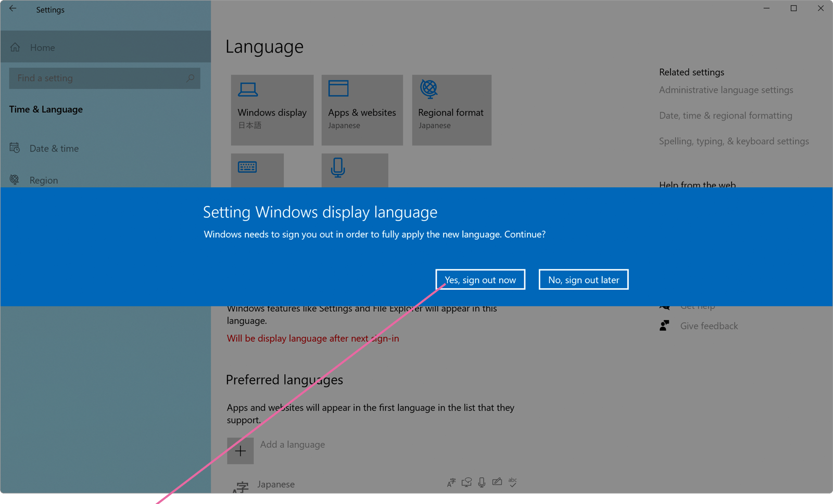Click the search magnifier icon
Viewport: 833px width, 504px height.
190,78
